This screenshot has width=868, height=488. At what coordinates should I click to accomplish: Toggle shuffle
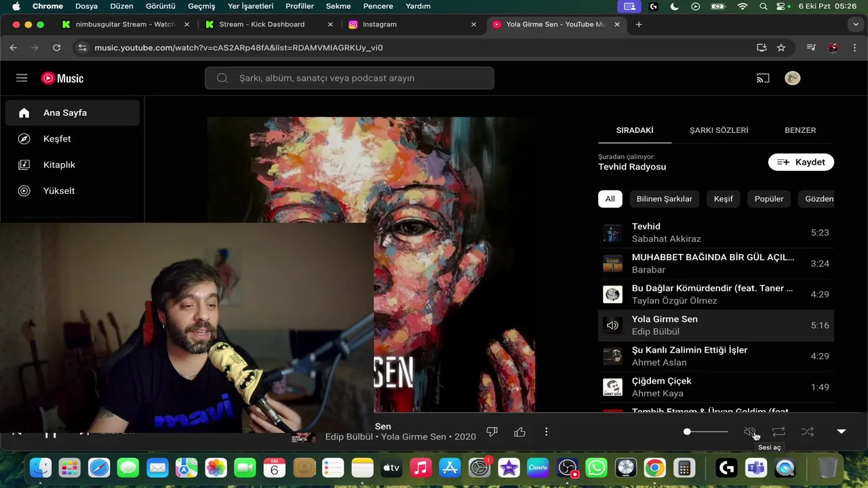[x=807, y=432]
